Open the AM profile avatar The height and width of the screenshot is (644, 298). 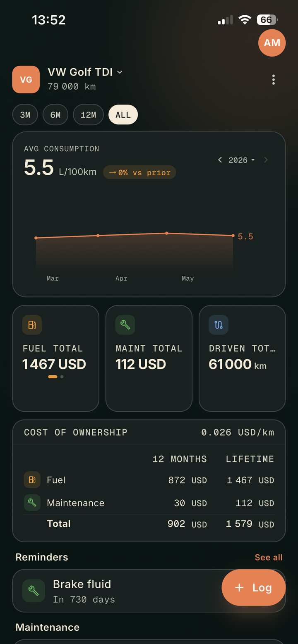pos(272,43)
